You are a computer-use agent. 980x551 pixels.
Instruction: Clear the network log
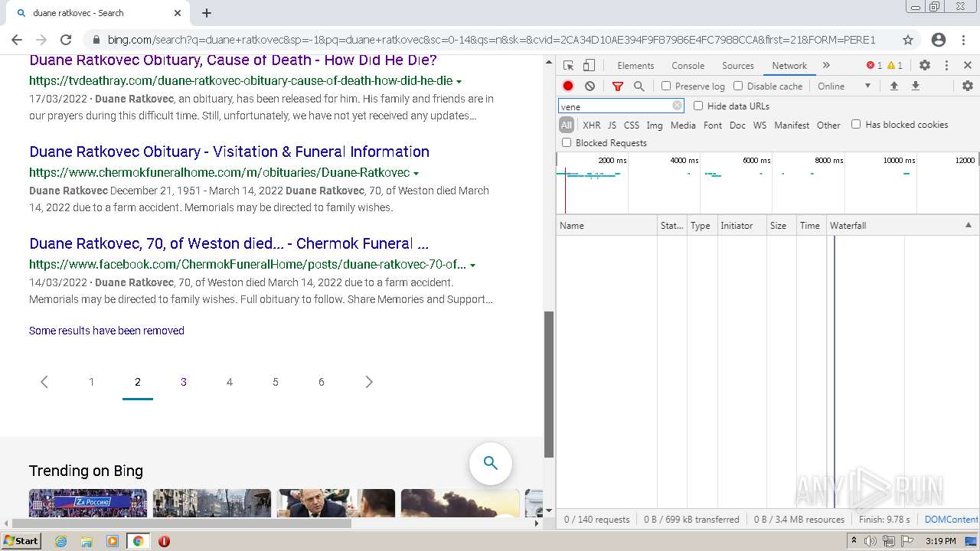pyautogui.click(x=590, y=86)
